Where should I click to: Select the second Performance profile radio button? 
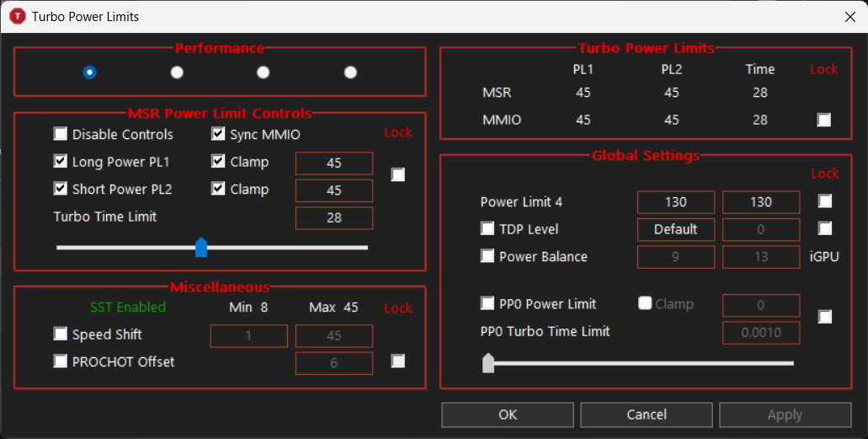point(177,72)
